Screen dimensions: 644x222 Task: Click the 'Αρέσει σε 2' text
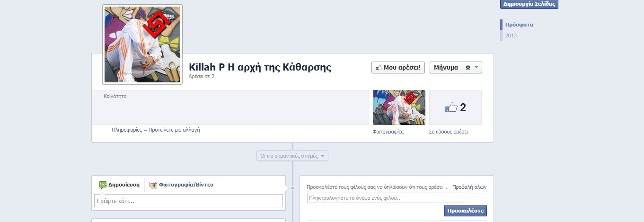pyautogui.click(x=202, y=76)
